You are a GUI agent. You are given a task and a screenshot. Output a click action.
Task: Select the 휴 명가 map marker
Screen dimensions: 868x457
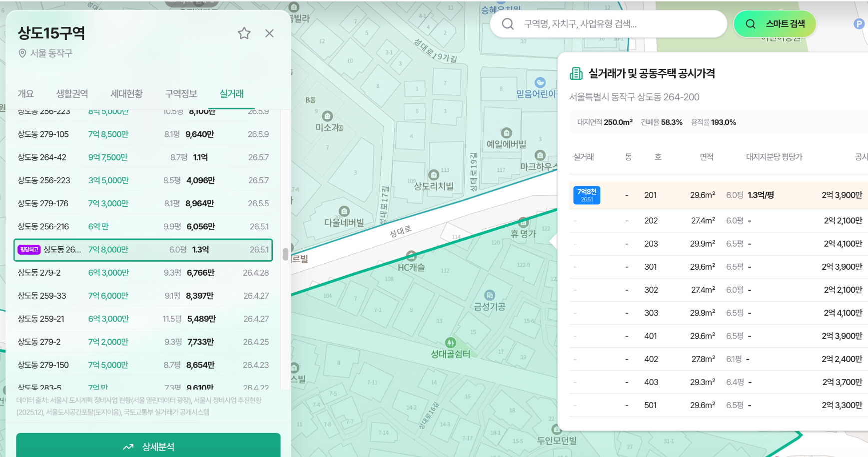coord(523,222)
